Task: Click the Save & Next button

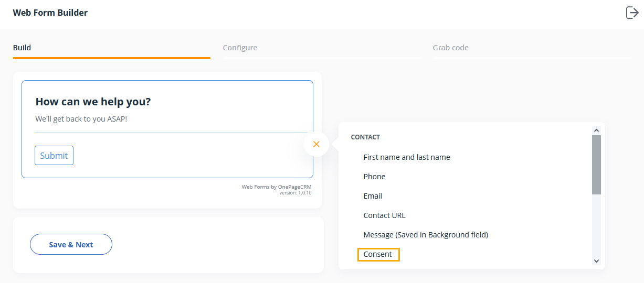Action: point(71,244)
